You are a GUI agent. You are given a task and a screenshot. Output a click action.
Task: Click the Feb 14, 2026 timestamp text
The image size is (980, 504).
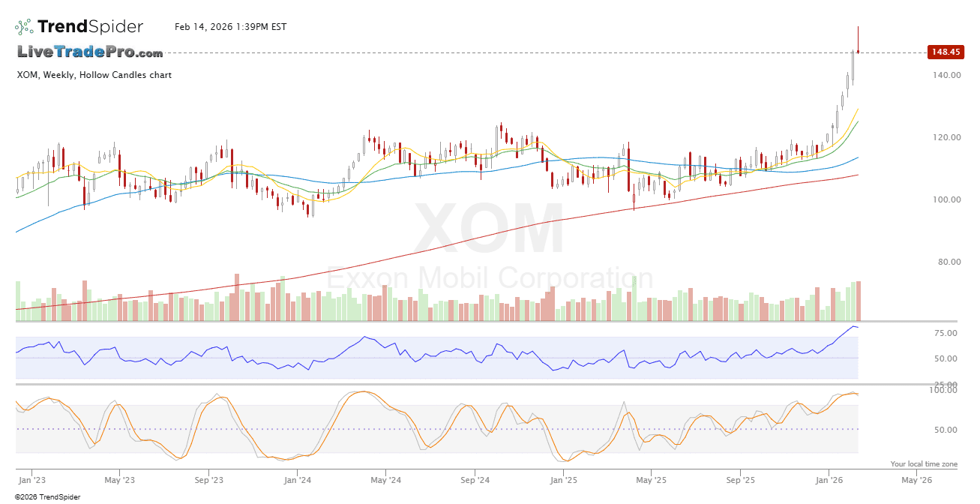coord(230,27)
